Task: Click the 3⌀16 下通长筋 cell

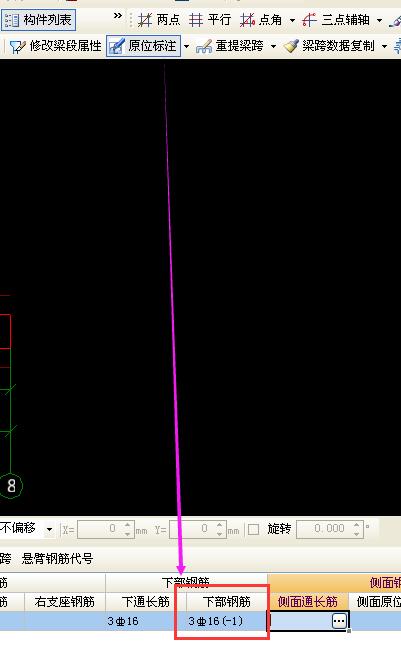Action: point(145,621)
